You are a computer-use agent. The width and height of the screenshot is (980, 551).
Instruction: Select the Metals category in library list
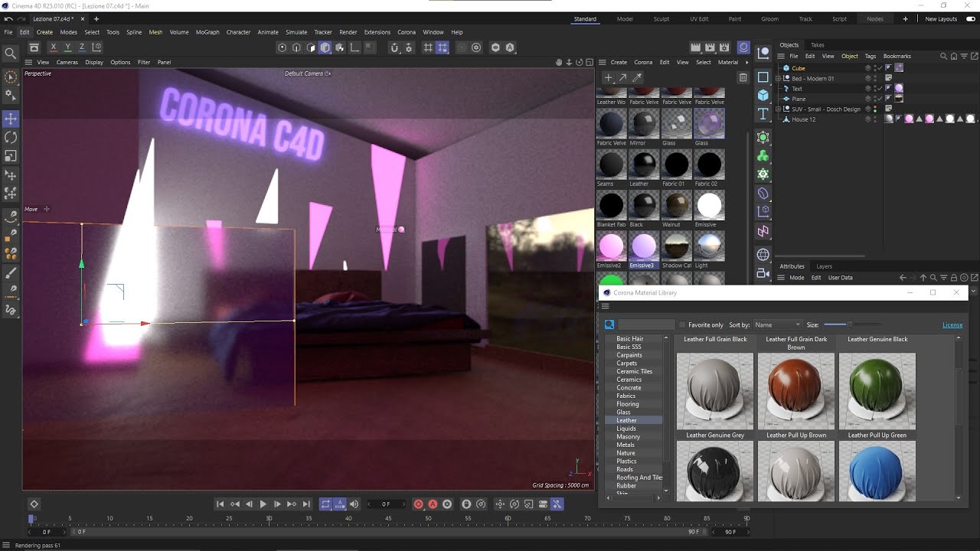point(626,445)
